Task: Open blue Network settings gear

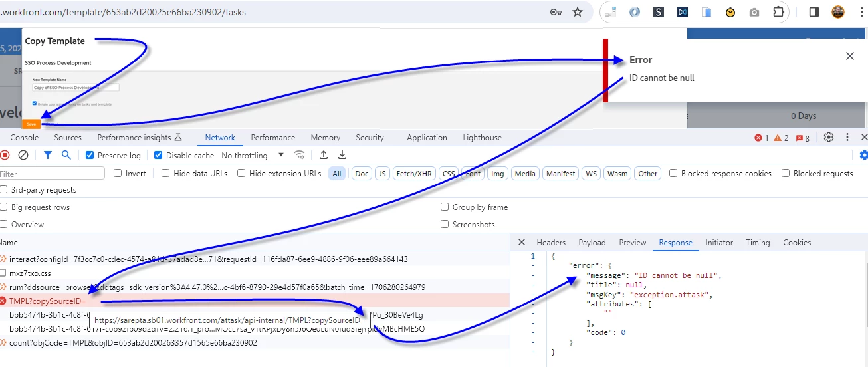Action: 863,155
